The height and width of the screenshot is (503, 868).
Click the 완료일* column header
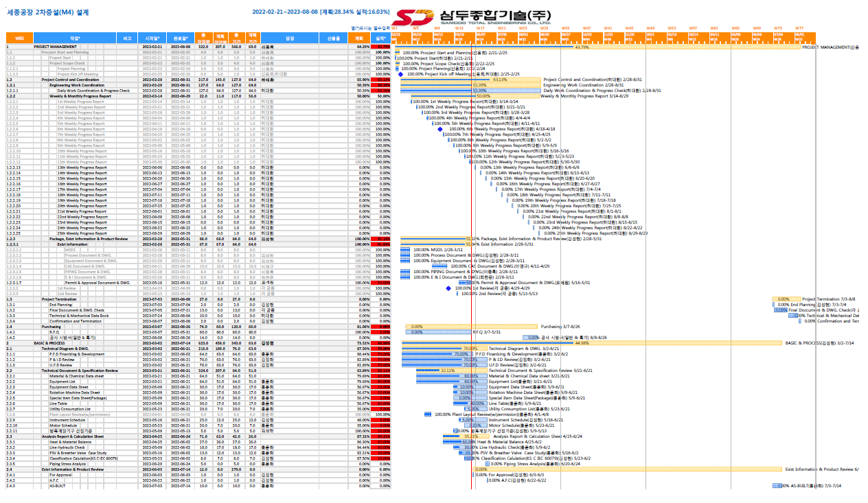tap(180, 38)
